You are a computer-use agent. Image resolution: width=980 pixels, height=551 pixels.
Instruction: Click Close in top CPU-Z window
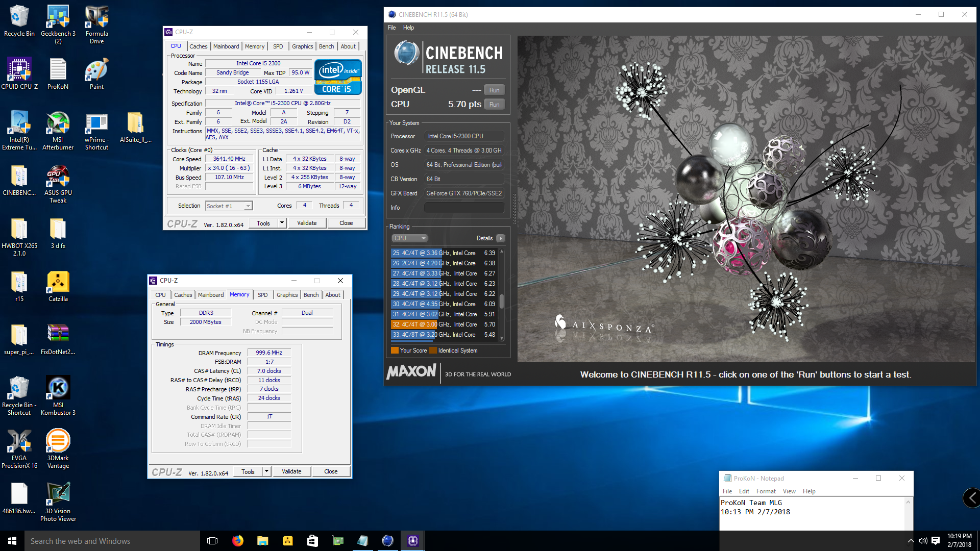pyautogui.click(x=346, y=223)
